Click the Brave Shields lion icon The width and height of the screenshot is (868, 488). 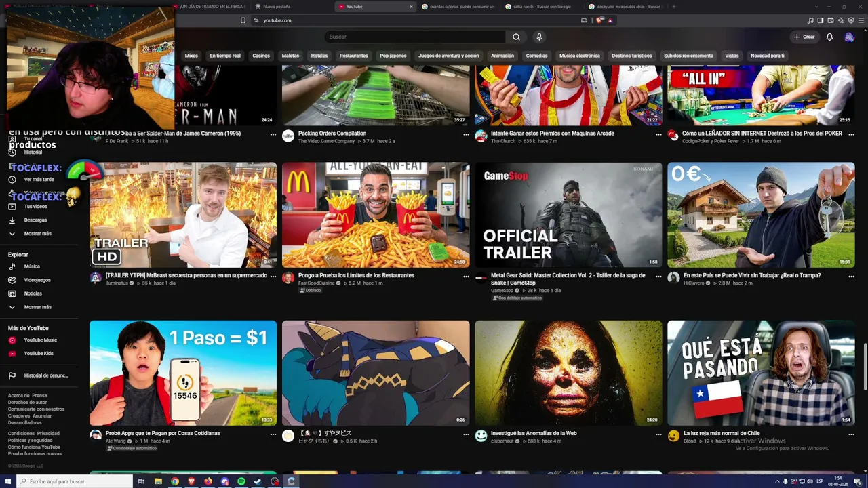599,20
